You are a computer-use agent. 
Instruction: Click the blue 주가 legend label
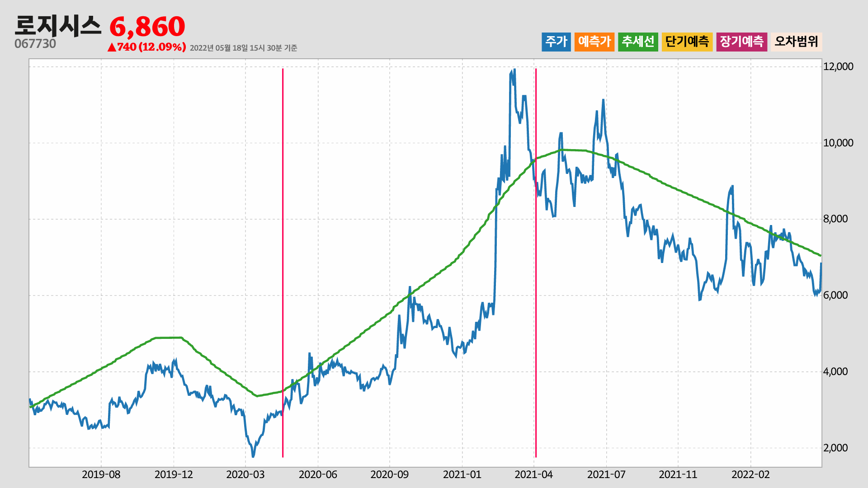click(556, 42)
